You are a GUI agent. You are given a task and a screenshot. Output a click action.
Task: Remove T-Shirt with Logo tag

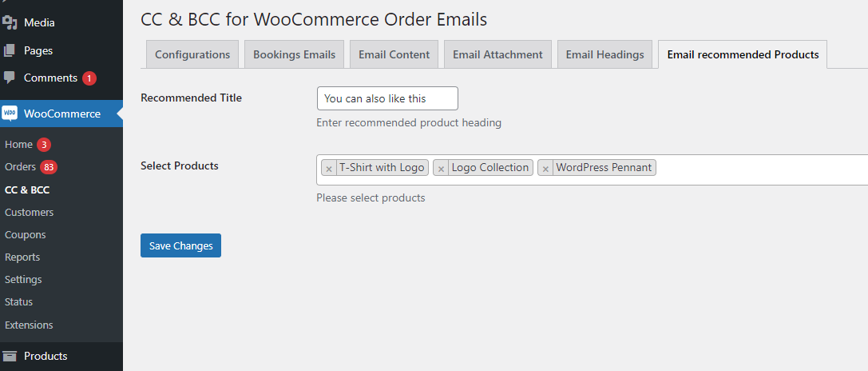pyautogui.click(x=328, y=169)
